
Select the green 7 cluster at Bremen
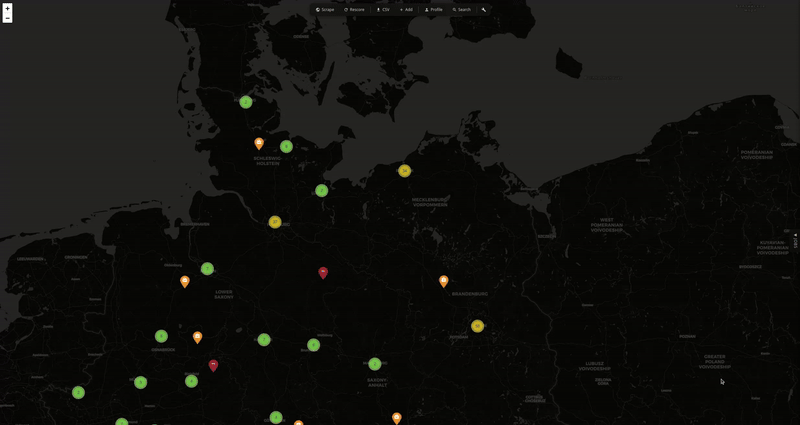(x=207, y=269)
